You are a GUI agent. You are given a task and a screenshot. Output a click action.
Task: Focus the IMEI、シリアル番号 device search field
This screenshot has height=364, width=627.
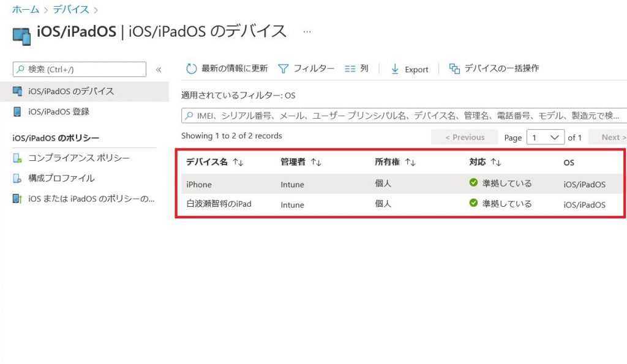[404, 116]
